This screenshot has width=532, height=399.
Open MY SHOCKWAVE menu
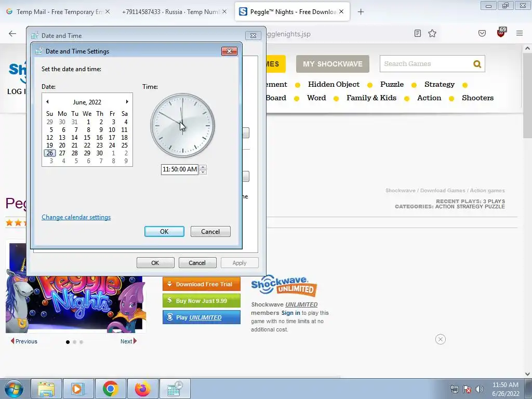pyautogui.click(x=332, y=64)
